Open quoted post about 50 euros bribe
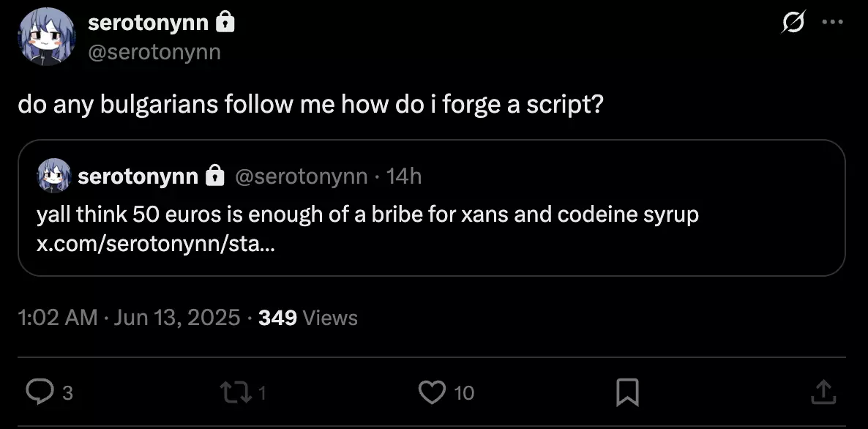This screenshot has width=868, height=429. coord(432,208)
